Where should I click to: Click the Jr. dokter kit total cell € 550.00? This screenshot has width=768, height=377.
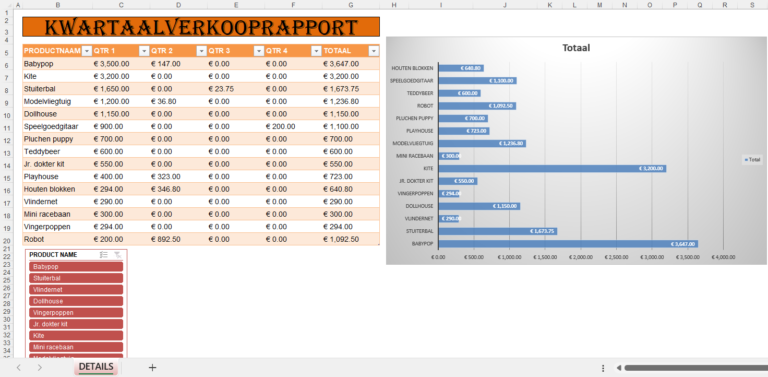[x=351, y=164]
